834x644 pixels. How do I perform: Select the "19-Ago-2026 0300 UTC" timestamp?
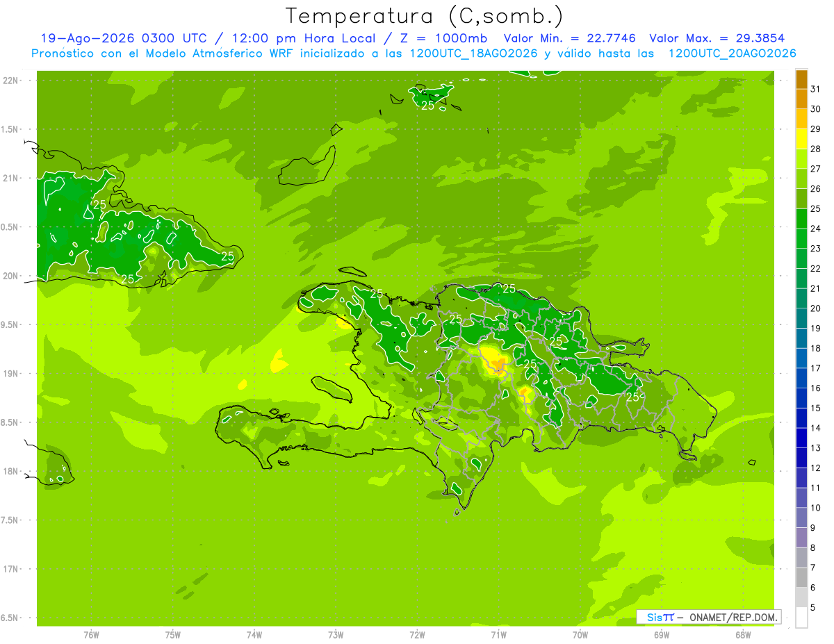point(123,38)
